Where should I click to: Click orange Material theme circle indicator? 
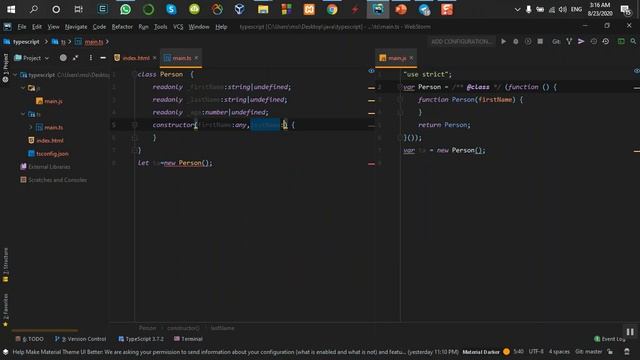(506, 351)
